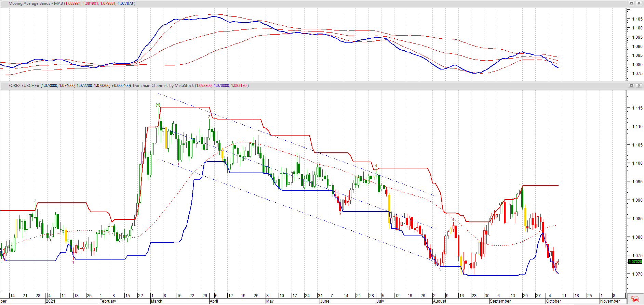
Task: Click the 2021 year label on date axis
Action: pyautogui.click(x=50, y=301)
